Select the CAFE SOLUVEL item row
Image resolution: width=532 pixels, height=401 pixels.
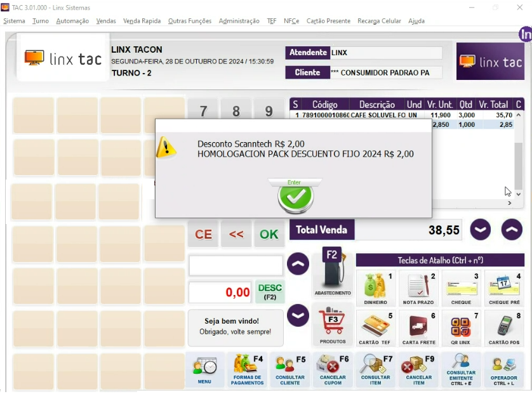[402, 115]
